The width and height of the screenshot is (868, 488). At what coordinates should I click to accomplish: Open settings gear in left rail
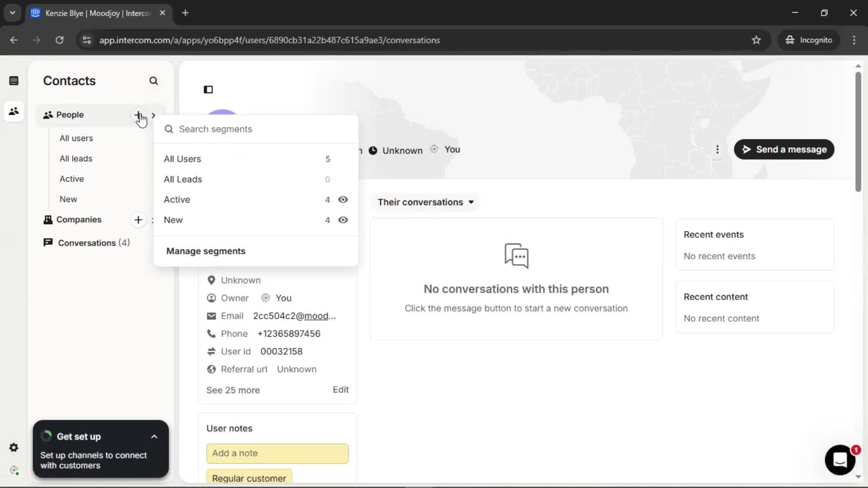tap(14, 447)
